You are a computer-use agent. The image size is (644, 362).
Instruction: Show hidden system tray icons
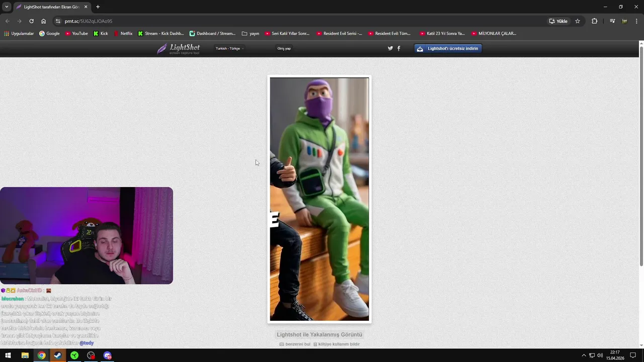(x=584, y=355)
